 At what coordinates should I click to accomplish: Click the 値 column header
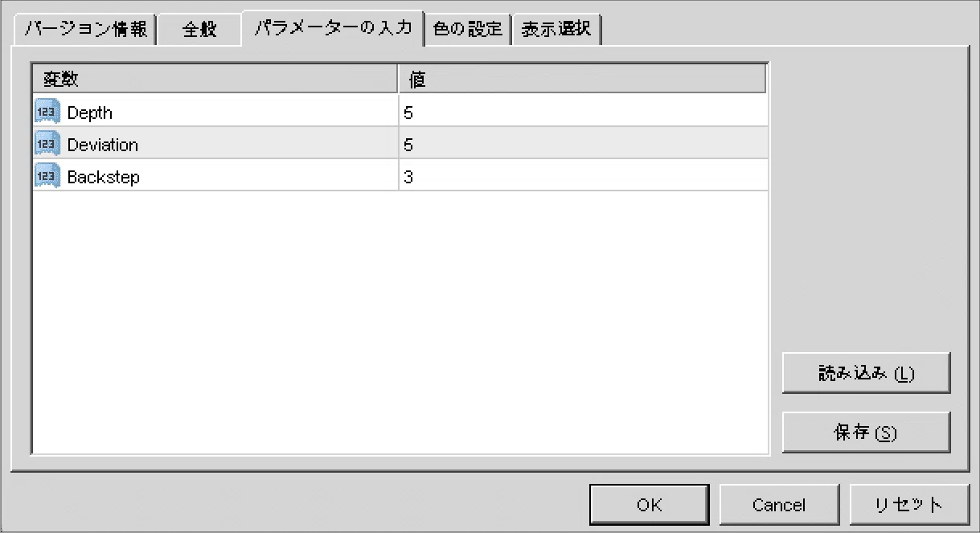pos(582,80)
